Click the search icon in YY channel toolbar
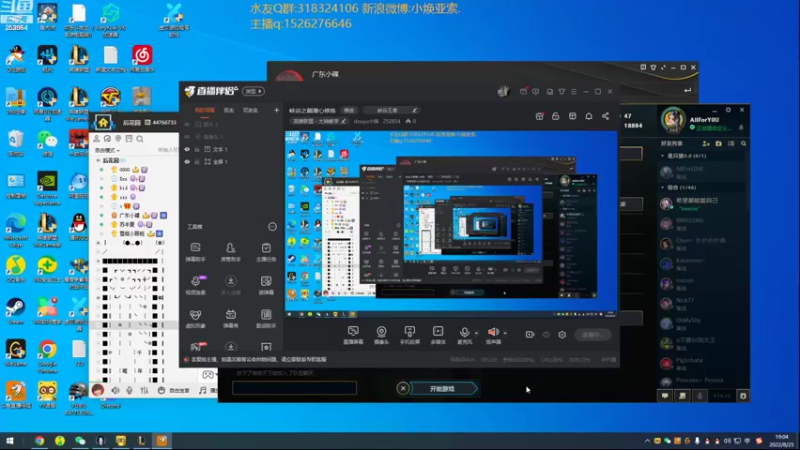The width and height of the screenshot is (800, 450). (140, 139)
